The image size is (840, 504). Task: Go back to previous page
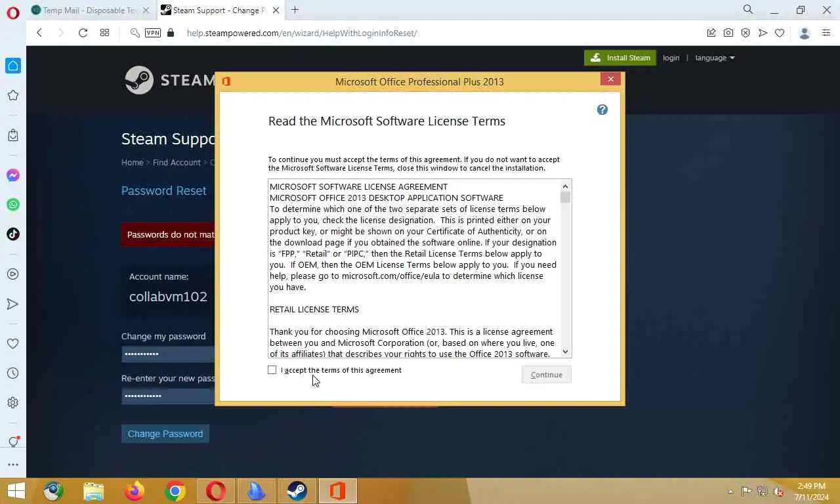click(x=39, y=33)
